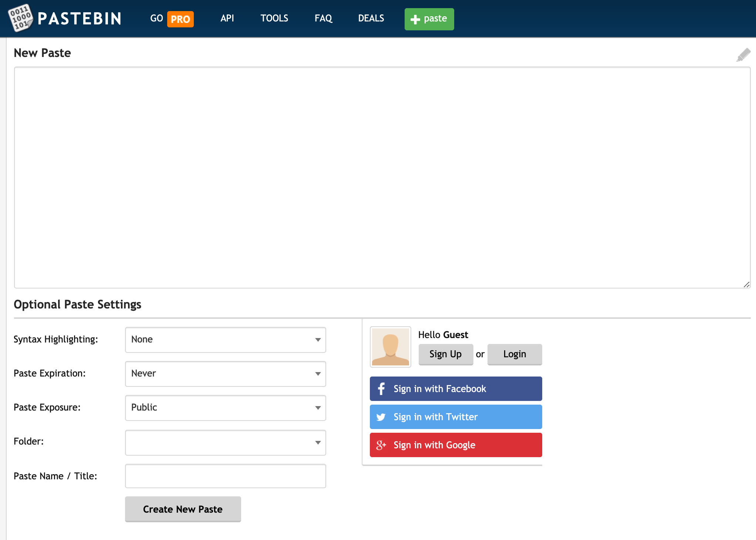This screenshot has height=540, width=756.
Task: Click the Facebook logo icon
Action: point(381,389)
